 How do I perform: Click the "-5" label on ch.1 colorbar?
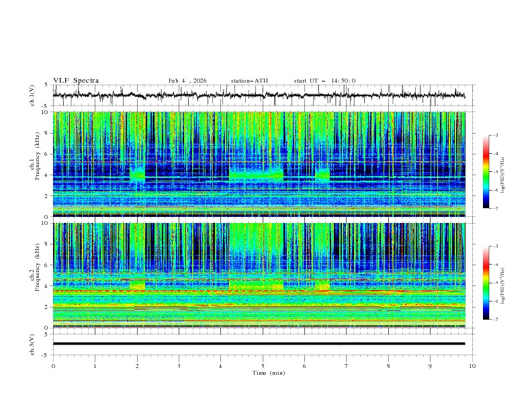[x=496, y=172]
